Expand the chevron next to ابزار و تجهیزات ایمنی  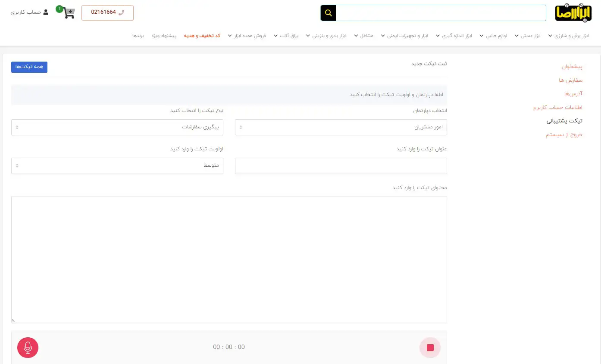(383, 36)
